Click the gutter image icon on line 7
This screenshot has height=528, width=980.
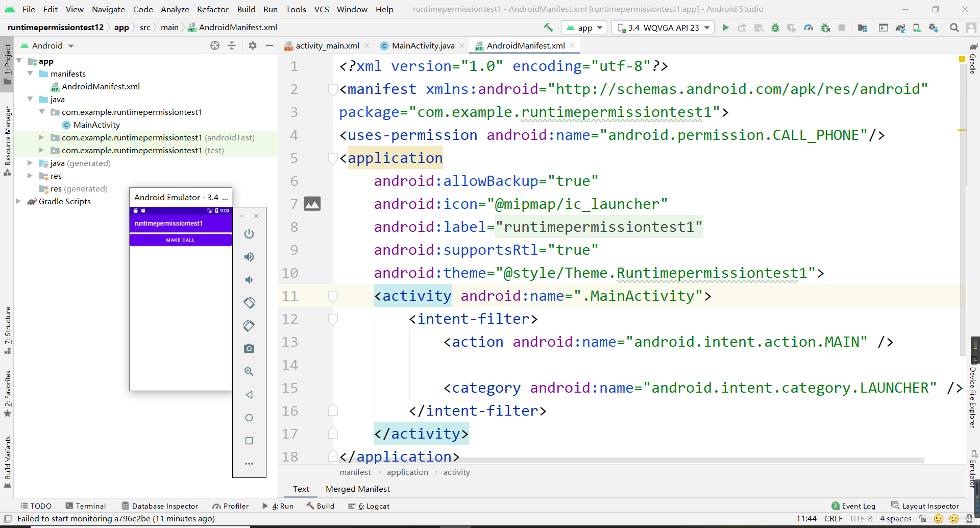click(312, 204)
